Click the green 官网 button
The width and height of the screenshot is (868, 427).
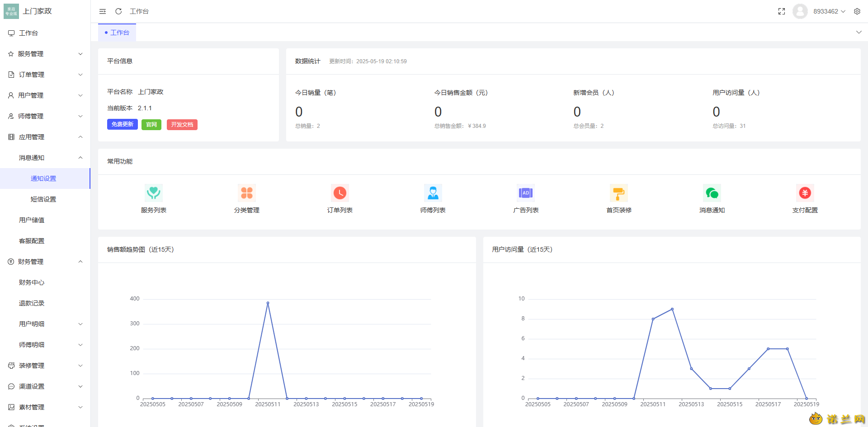coord(151,124)
